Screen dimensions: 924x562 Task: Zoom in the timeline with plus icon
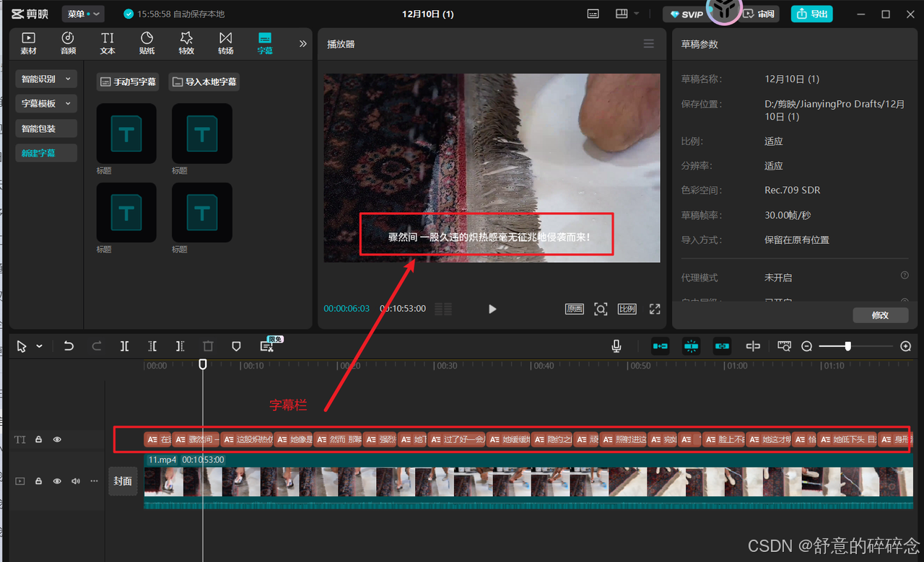tap(906, 346)
